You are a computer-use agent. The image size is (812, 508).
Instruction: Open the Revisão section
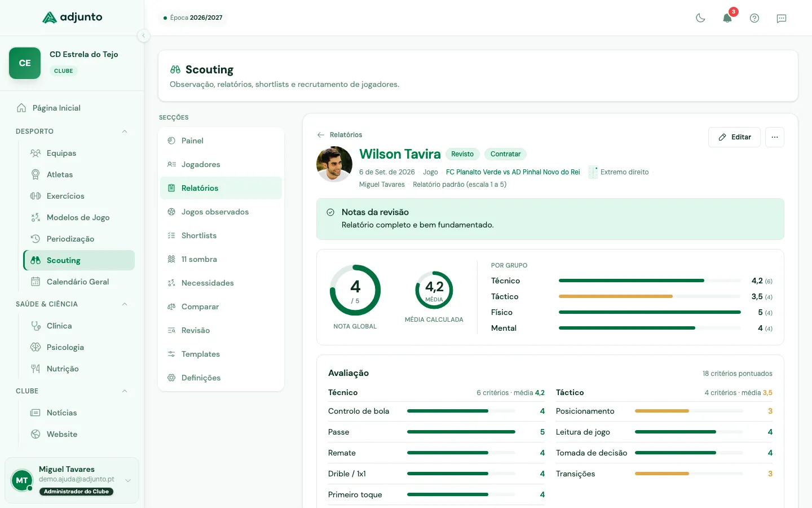coord(221,330)
